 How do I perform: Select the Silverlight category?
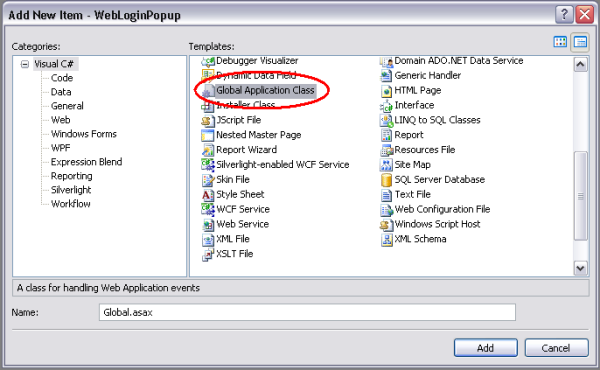(x=71, y=190)
